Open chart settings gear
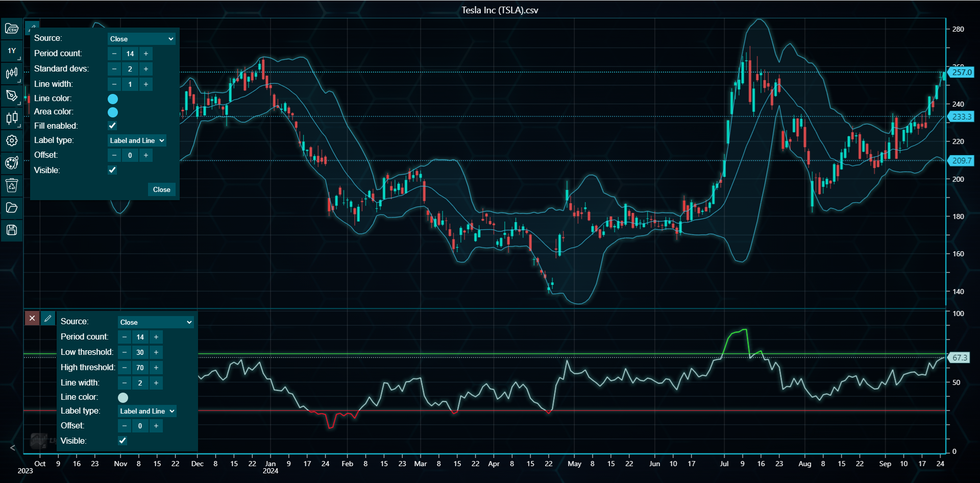 click(12, 140)
